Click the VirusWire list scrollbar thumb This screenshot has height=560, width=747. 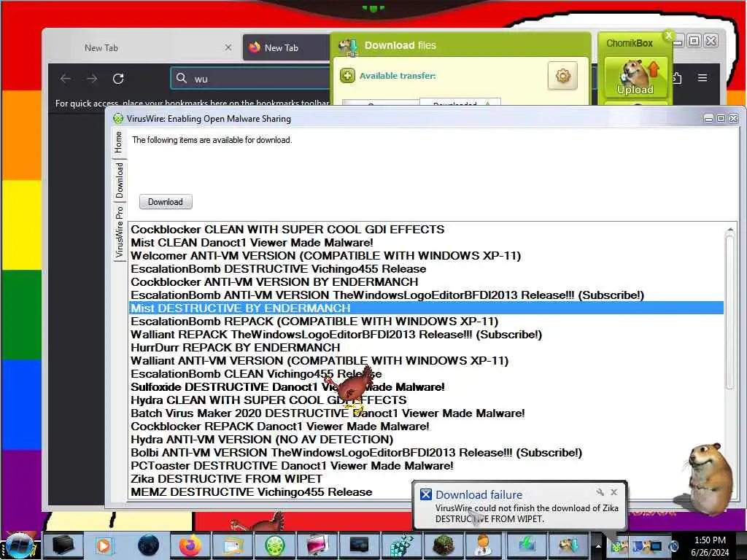tap(729, 312)
